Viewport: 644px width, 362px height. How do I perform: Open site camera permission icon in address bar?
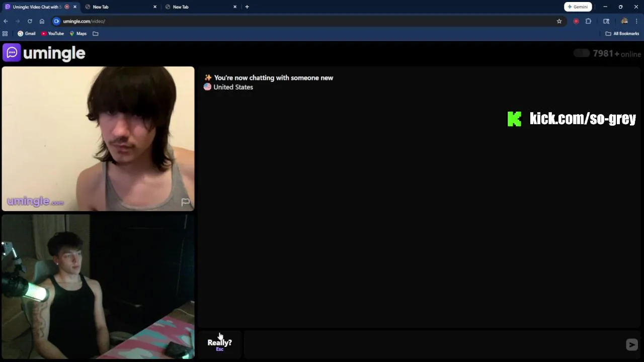point(56,21)
